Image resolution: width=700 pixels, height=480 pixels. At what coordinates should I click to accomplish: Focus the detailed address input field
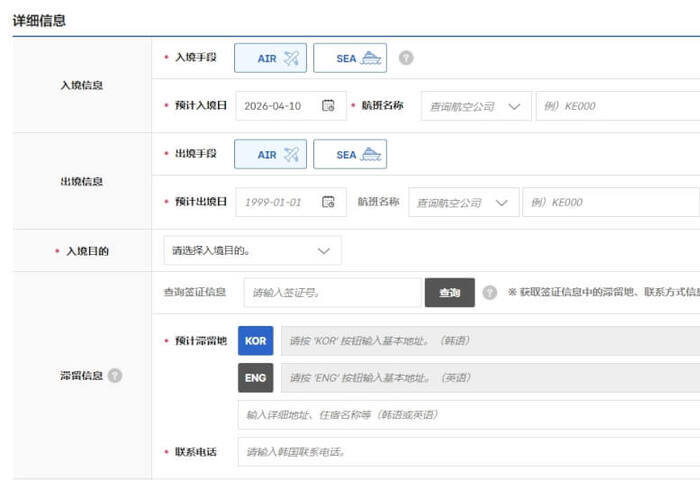click(469, 415)
